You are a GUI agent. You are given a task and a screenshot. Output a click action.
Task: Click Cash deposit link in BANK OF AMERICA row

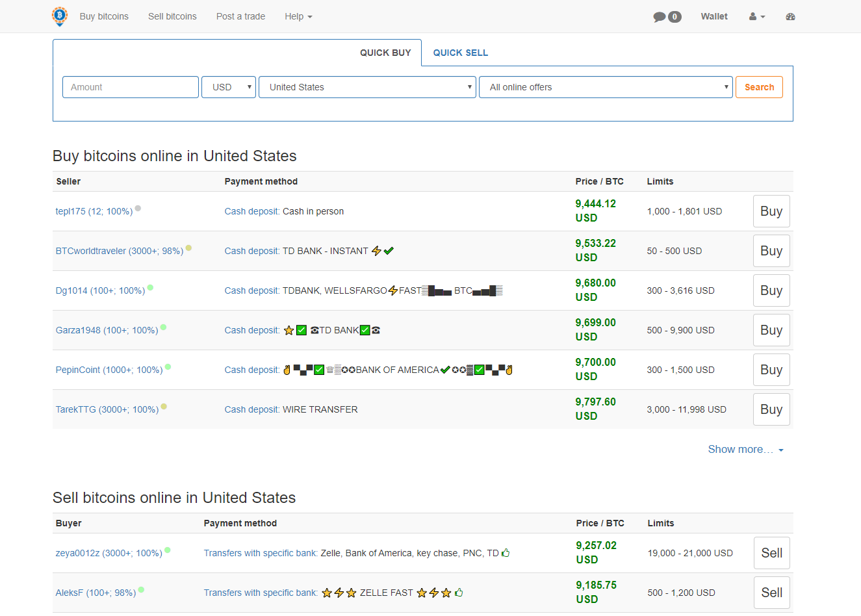tap(251, 370)
